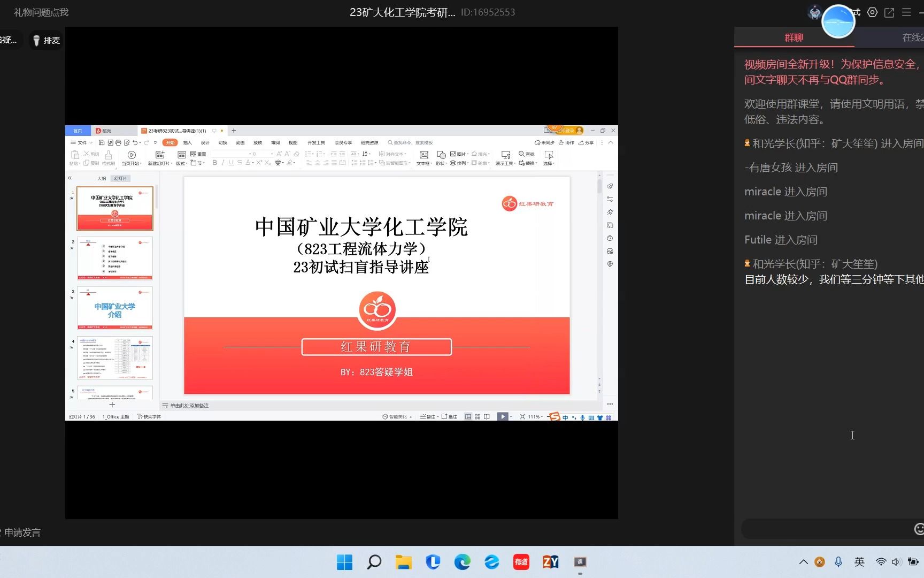Click the hamburger menu icon in room header
This screenshot has height=578, width=924.
pos(906,12)
